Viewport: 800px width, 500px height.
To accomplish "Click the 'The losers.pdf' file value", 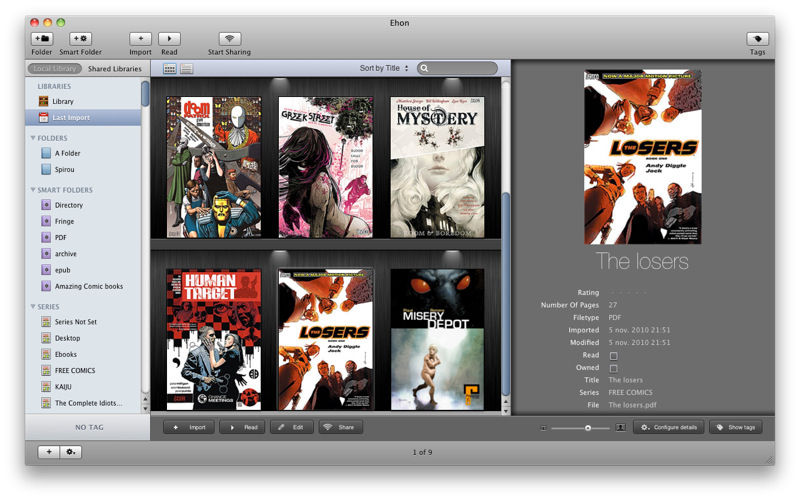I will [x=632, y=405].
